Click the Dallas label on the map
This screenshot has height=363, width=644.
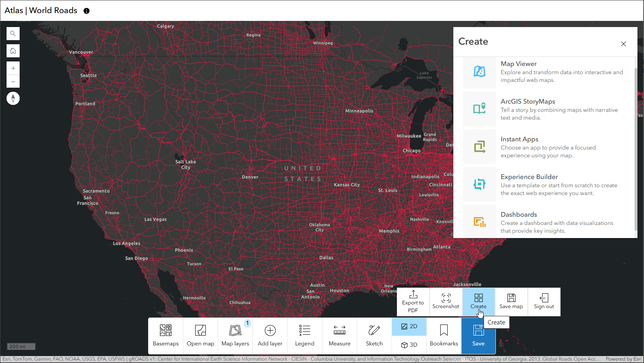327,258
